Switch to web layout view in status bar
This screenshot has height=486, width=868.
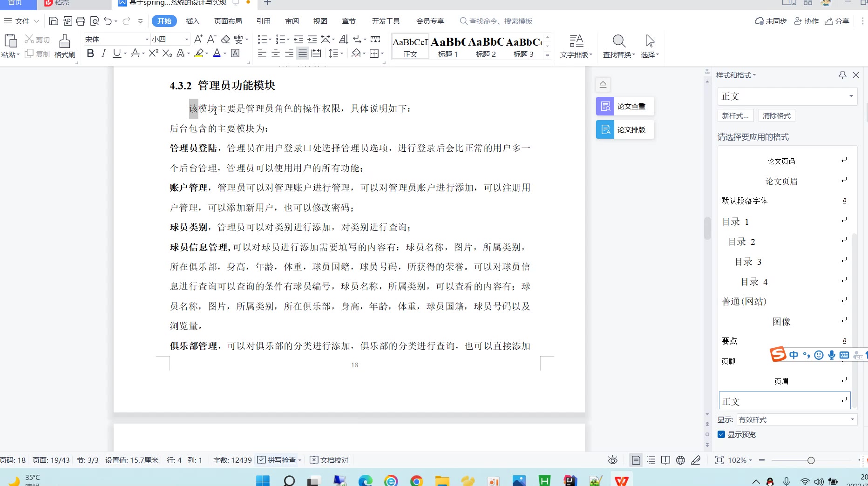tap(680, 460)
